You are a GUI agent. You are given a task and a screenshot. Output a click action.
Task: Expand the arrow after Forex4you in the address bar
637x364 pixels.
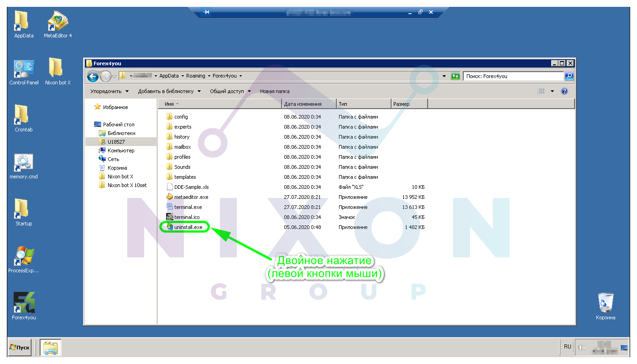click(x=240, y=76)
